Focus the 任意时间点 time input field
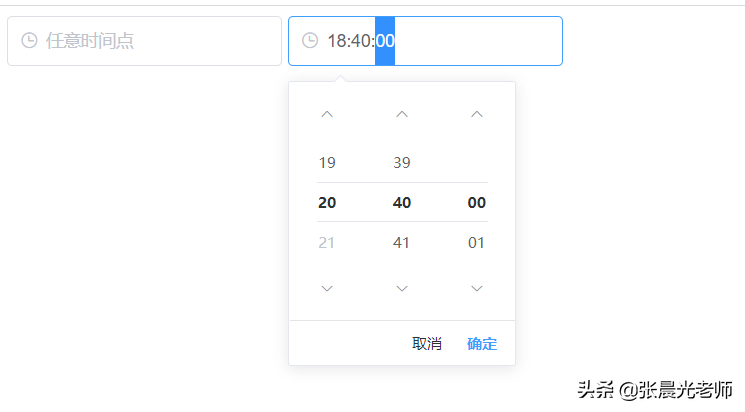745x412 pixels. [150, 41]
